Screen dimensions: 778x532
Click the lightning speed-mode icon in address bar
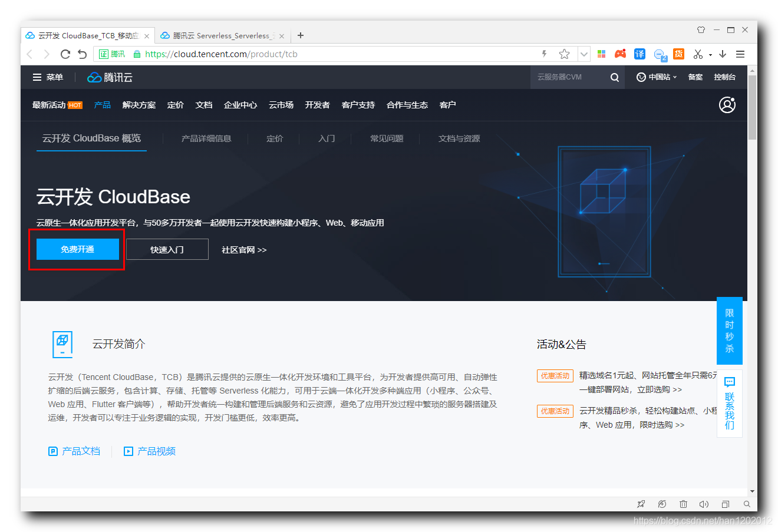[544, 54]
